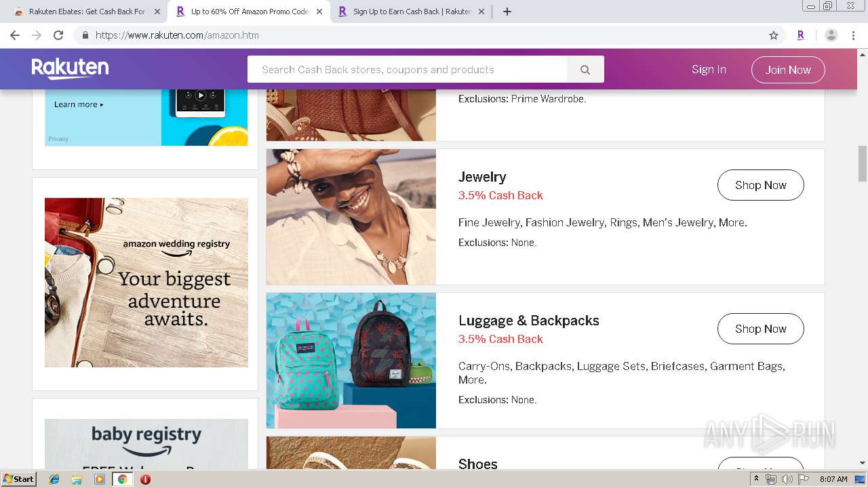
Task: Click the action center flag icon
Action: (x=802, y=479)
